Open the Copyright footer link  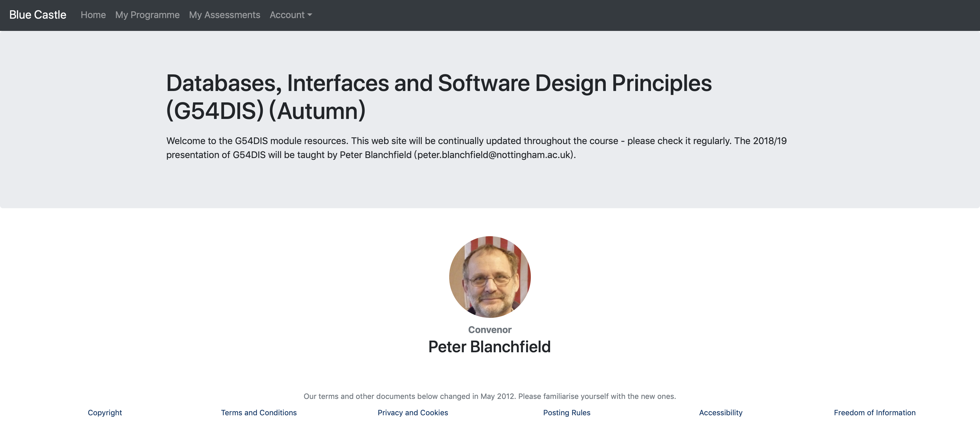pos(105,413)
